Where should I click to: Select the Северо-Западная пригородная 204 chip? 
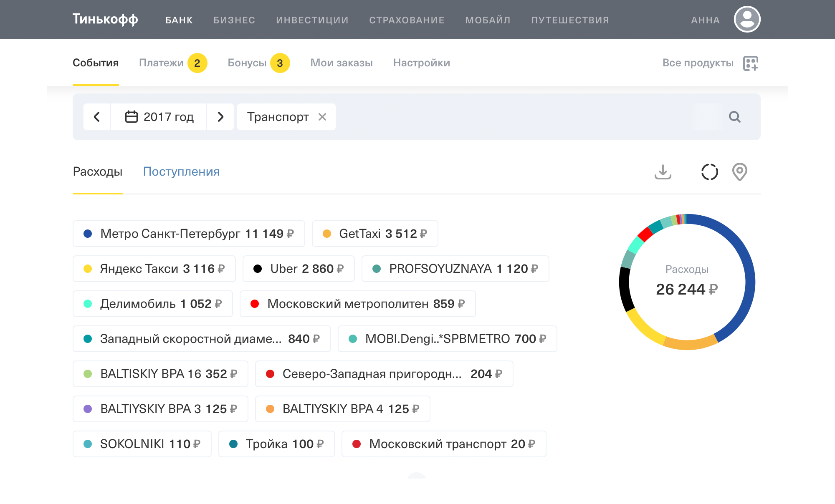pyautogui.click(x=384, y=374)
